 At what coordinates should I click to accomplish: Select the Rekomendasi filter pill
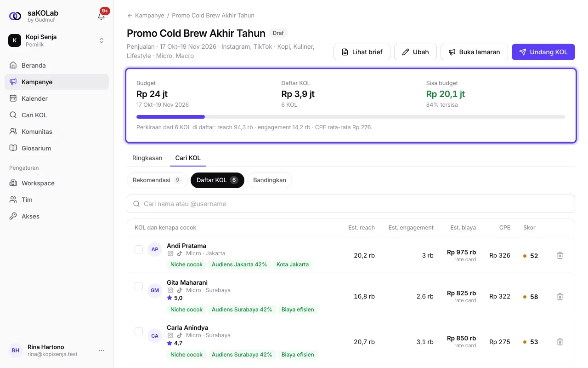point(157,180)
